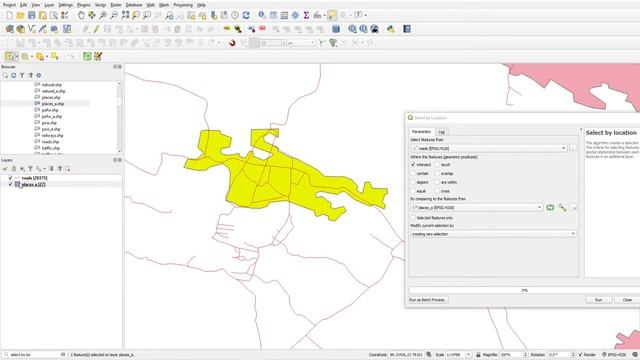Toggle visibility of the roads layer
This screenshot has width=640, height=360.
[x=11, y=178]
